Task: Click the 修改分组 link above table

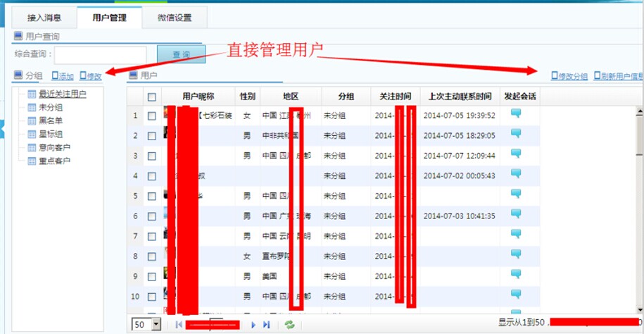Action: point(572,76)
